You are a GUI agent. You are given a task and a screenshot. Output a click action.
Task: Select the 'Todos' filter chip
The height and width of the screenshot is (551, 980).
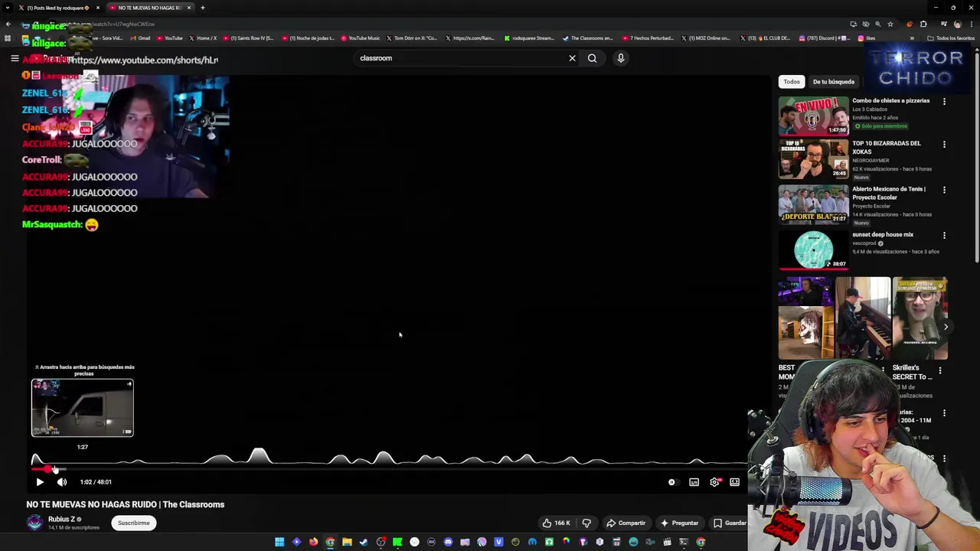click(792, 82)
